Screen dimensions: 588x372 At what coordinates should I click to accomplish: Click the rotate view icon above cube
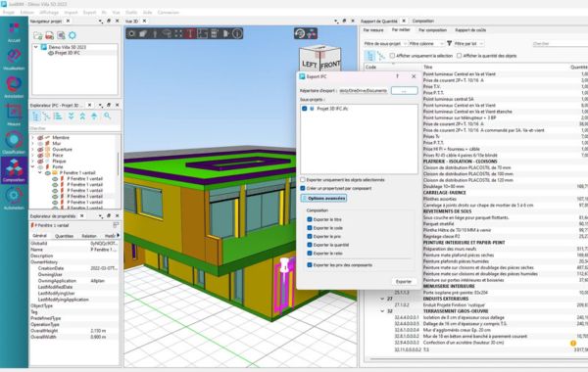300,33
